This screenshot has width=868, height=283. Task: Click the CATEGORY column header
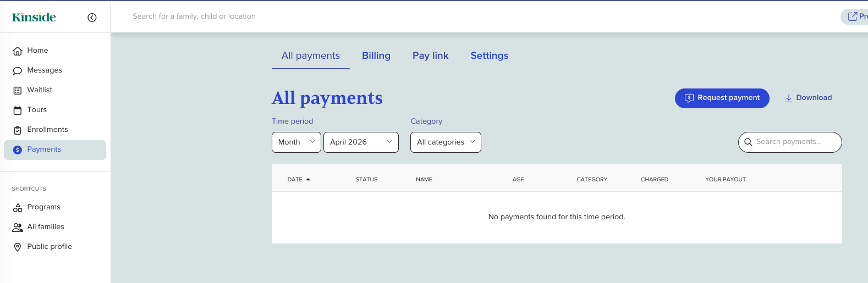pyautogui.click(x=592, y=180)
